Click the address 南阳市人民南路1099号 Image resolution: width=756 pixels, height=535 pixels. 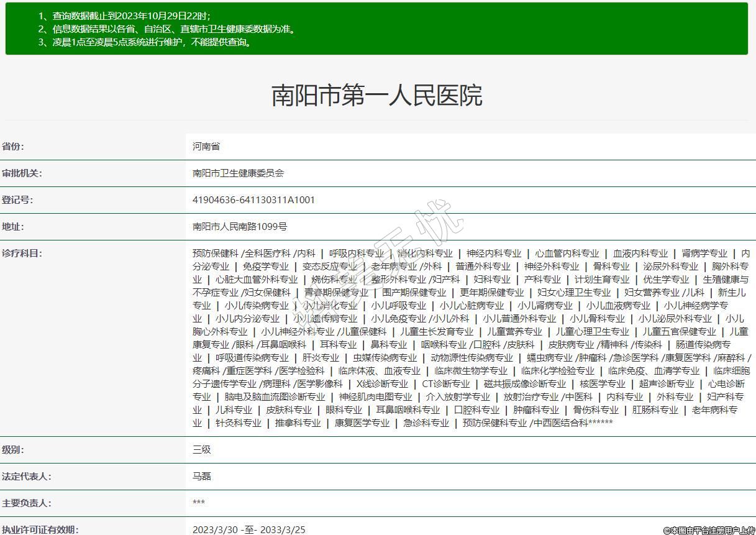click(240, 227)
